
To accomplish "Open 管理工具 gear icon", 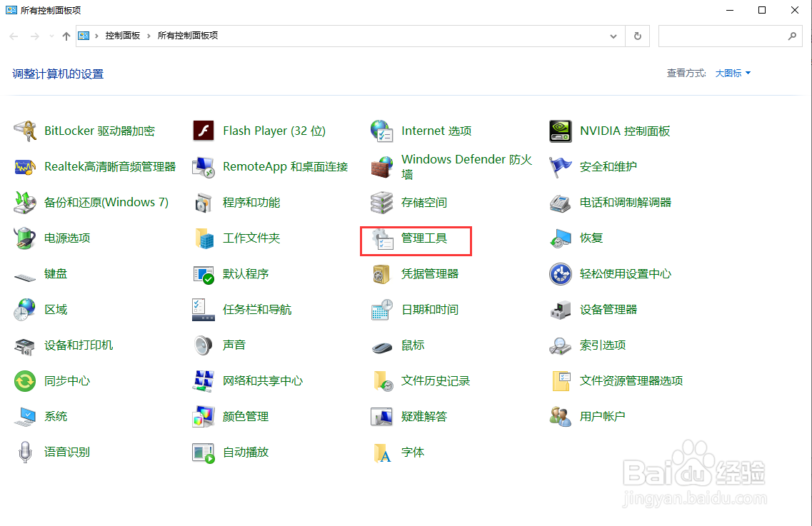I will [381, 238].
